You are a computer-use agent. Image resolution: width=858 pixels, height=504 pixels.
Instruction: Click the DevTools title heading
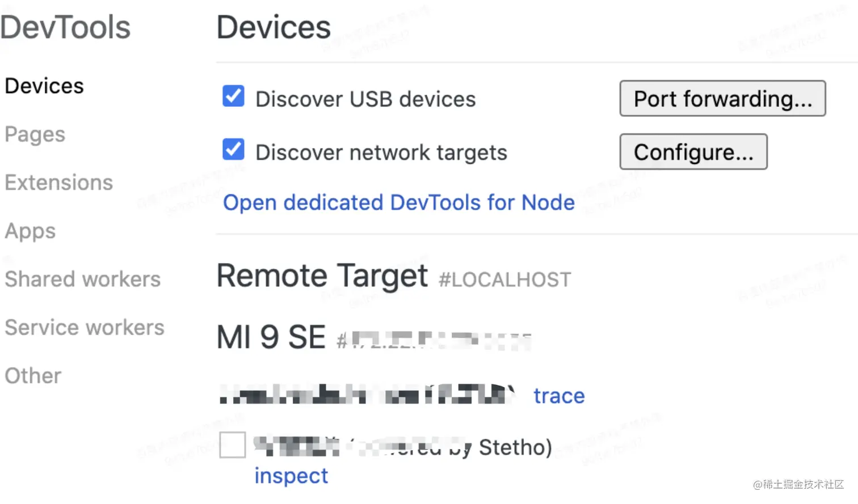tap(65, 27)
